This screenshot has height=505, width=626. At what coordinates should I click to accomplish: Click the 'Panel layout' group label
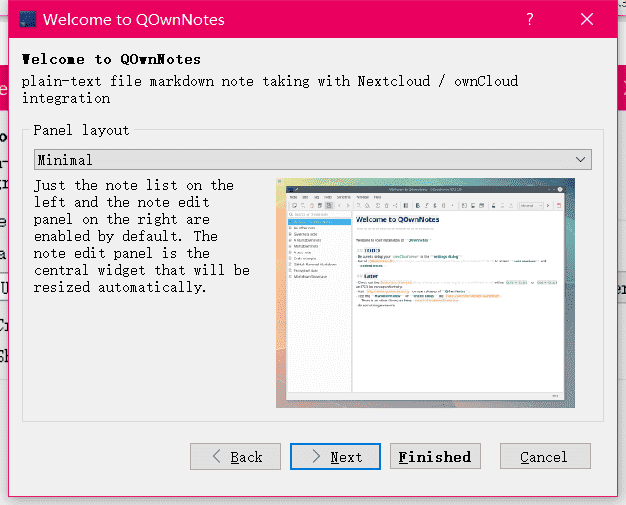[x=81, y=130]
